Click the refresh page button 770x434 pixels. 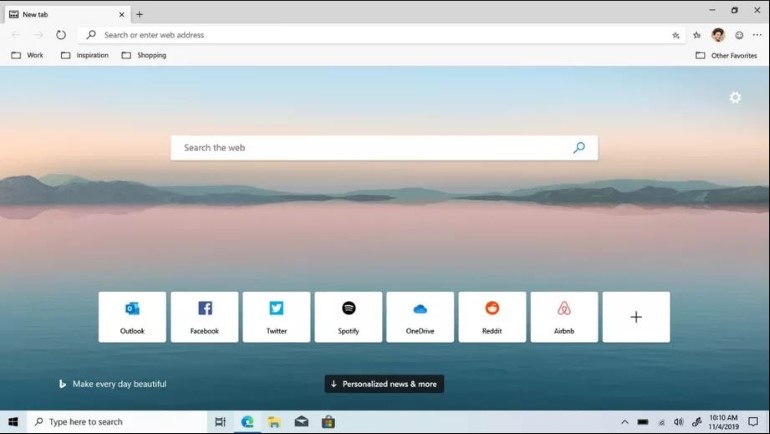click(x=61, y=35)
